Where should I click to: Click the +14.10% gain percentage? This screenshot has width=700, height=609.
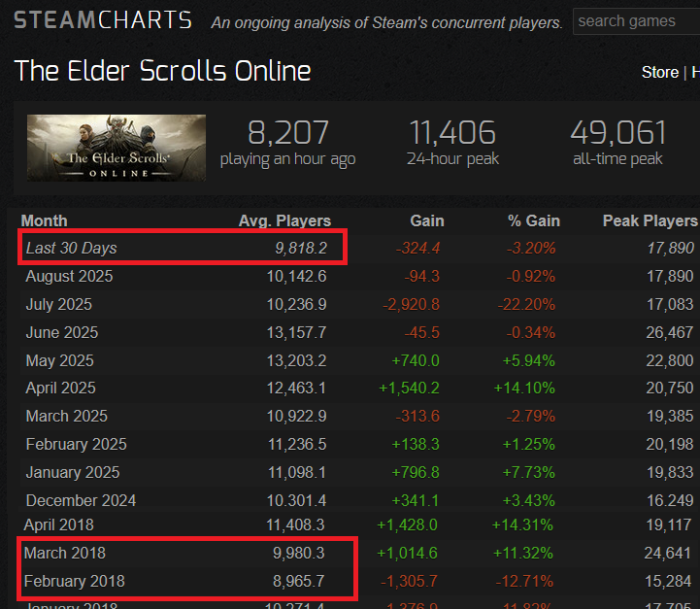point(524,388)
